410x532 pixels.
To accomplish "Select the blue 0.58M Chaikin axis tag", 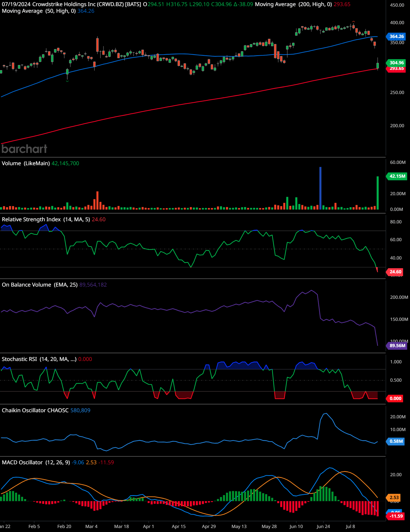I will coord(396,441).
